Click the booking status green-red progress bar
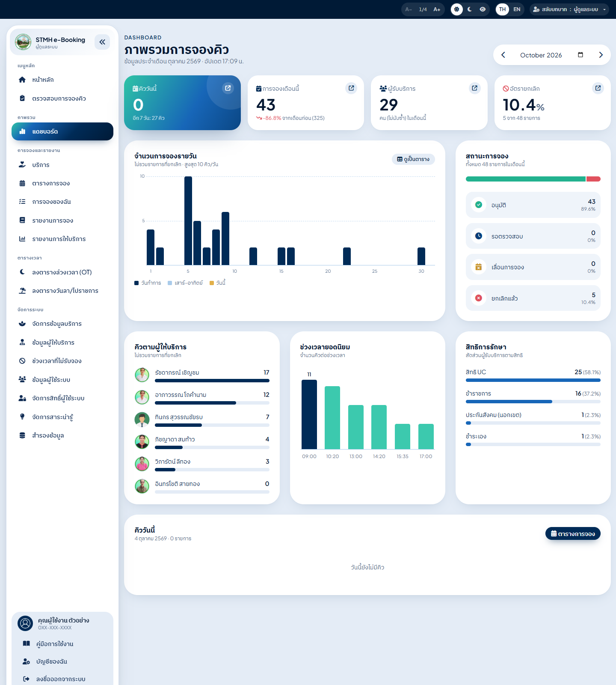The image size is (616, 685). (x=533, y=179)
